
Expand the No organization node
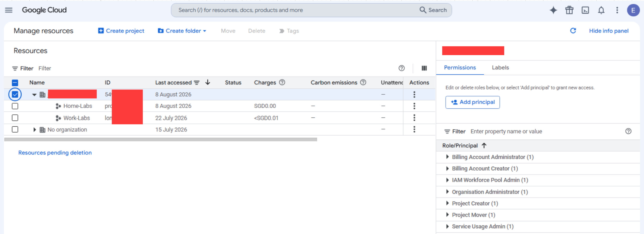[34, 129]
